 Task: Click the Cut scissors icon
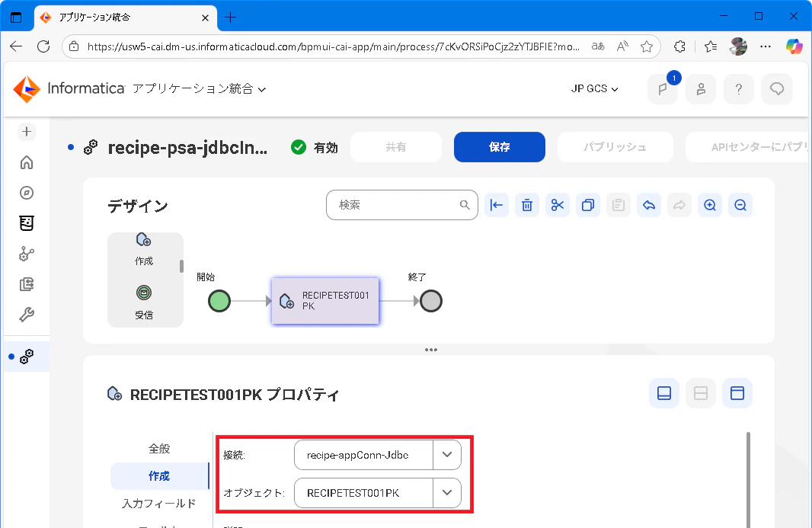point(558,205)
